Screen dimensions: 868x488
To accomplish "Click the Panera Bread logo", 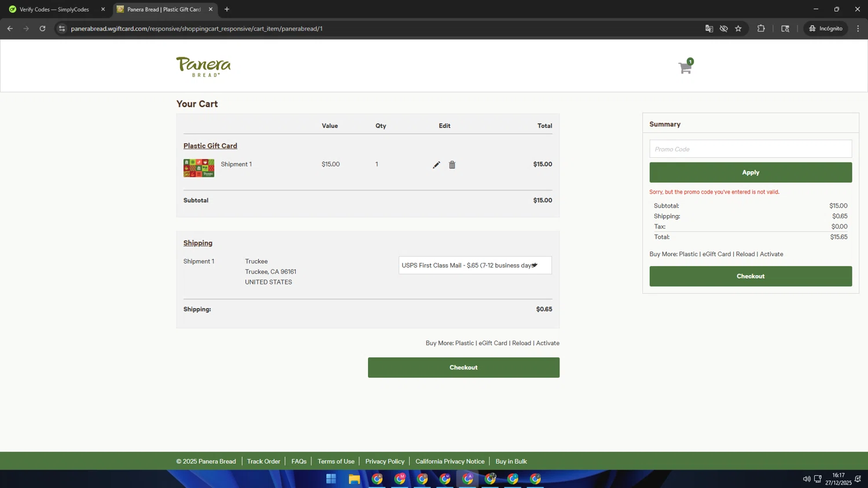I will (x=203, y=66).
